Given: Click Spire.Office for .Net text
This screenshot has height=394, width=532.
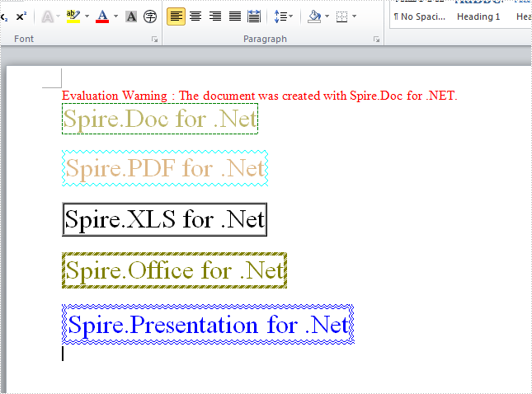Looking at the screenshot, I should pos(174,270).
